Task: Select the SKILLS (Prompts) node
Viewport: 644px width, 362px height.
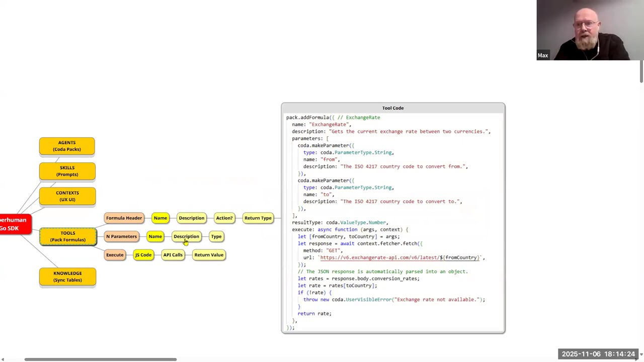Action: tap(67, 171)
